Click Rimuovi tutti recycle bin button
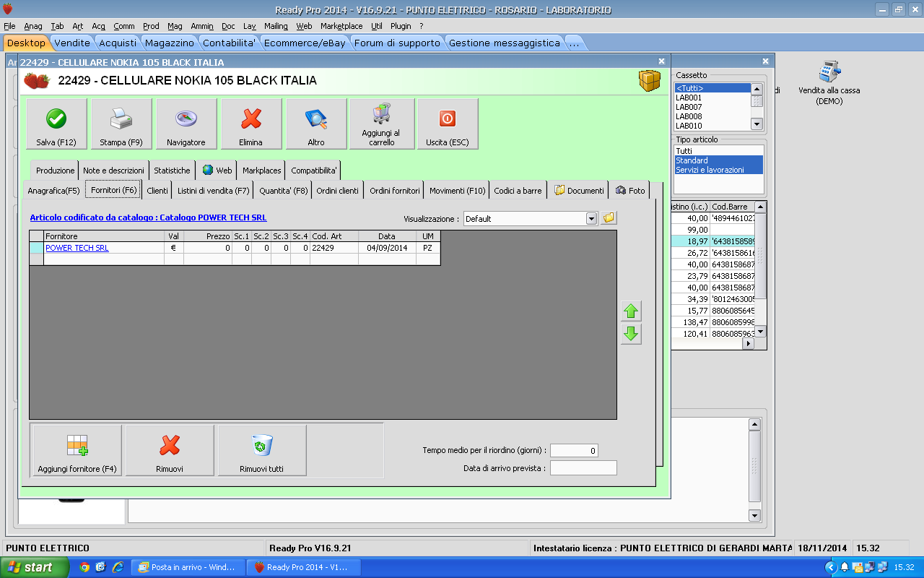The width and height of the screenshot is (924, 578). click(x=262, y=450)
